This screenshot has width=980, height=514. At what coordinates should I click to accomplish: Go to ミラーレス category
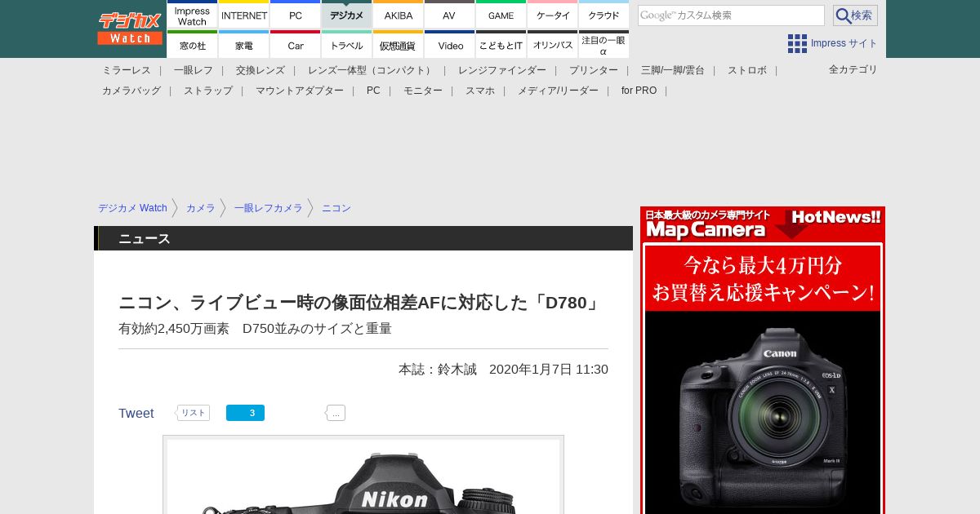[x=127, y=70]
